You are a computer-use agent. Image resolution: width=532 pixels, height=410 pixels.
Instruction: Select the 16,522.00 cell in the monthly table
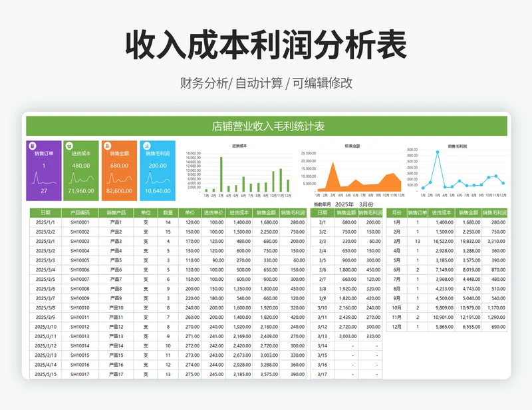pos(442,242)
